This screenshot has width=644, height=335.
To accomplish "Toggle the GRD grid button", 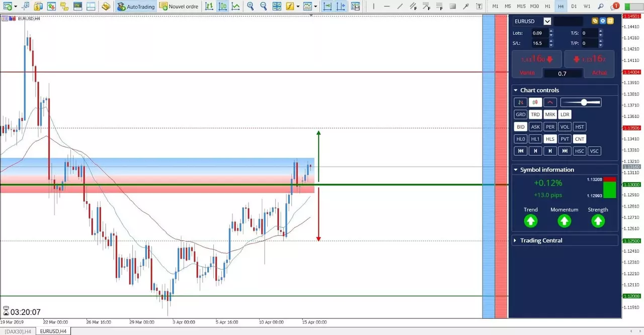I will (521, 115).
